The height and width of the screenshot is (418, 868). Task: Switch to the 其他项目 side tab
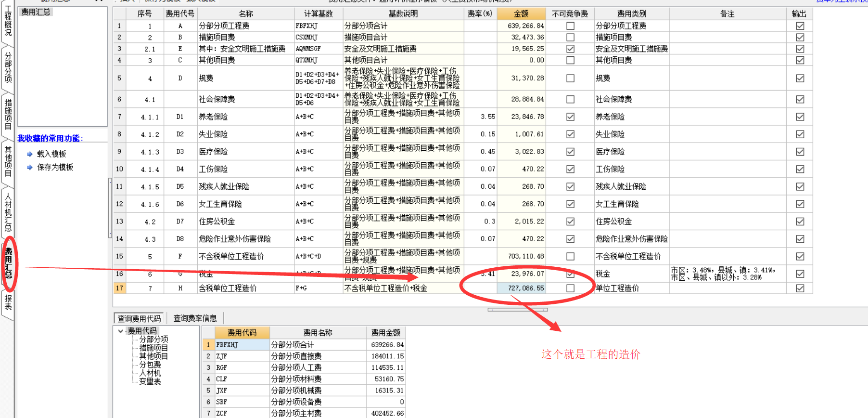pyautogui.click(x=8, y=162)
